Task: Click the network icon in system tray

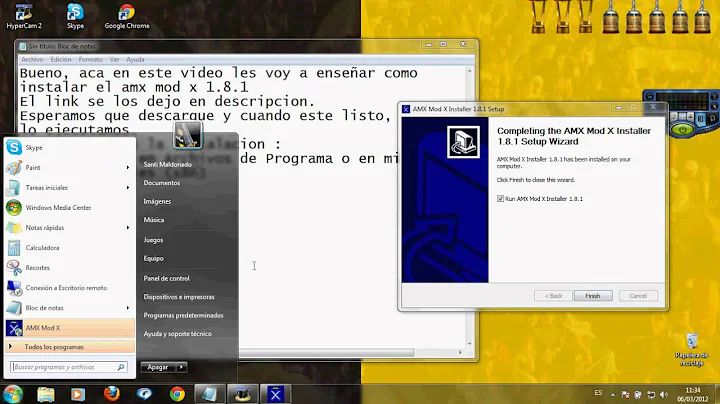Action: [651, 394]
